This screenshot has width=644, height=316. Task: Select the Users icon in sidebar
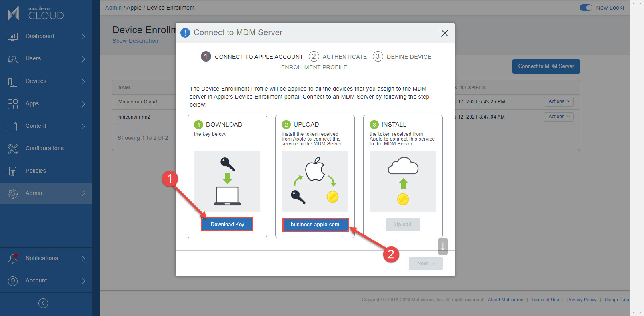[13, 59]
